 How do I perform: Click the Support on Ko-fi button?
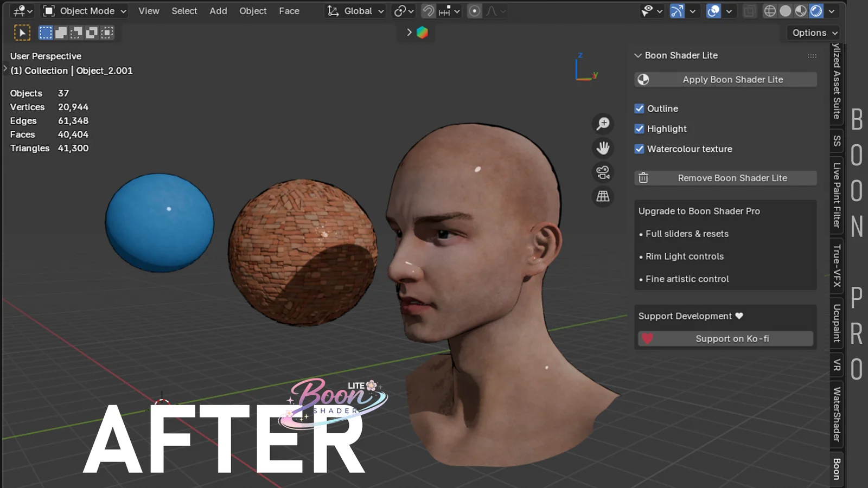[725, 338]
